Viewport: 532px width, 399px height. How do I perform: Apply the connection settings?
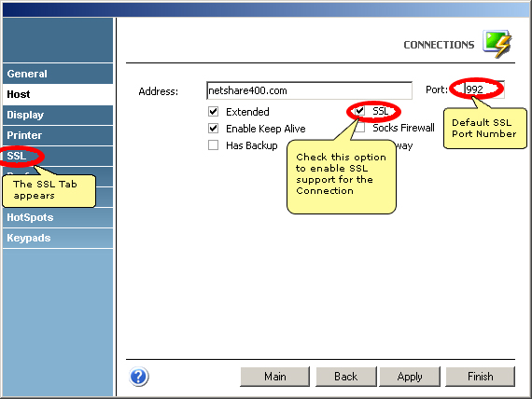click(x=410, y=377)
